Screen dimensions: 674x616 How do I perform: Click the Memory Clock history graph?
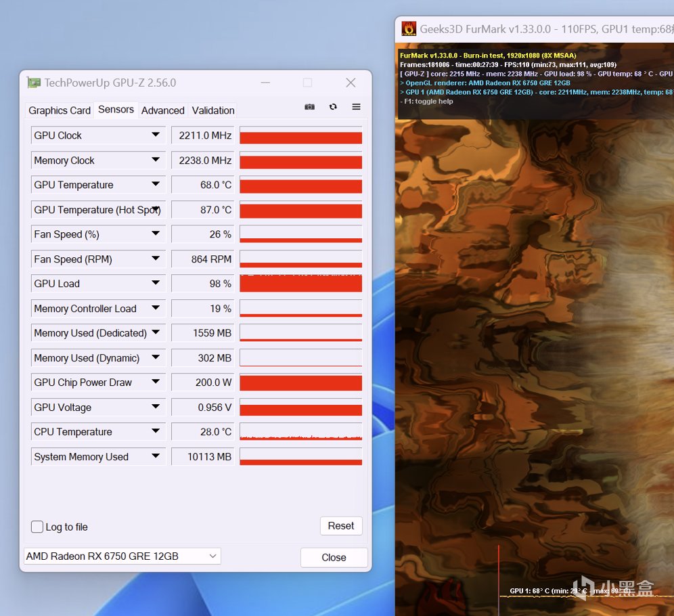301,160
